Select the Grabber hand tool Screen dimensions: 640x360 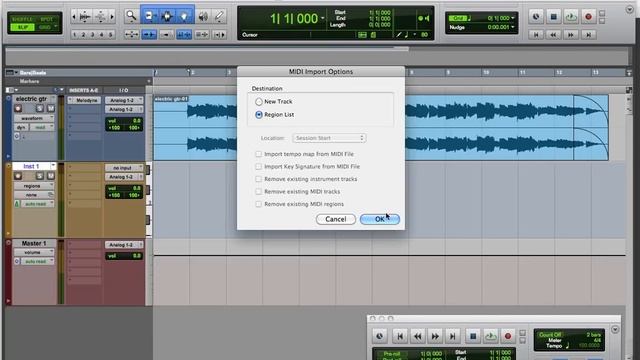[184, 16]
